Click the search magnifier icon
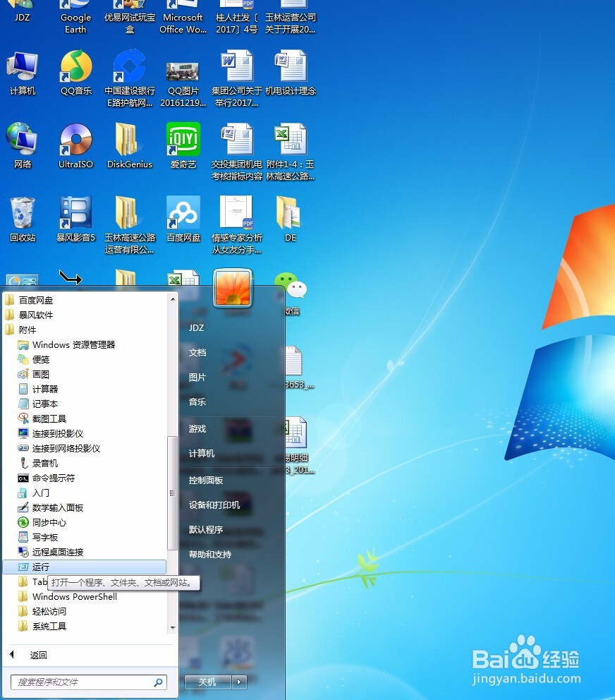 (x=159, y=682)
